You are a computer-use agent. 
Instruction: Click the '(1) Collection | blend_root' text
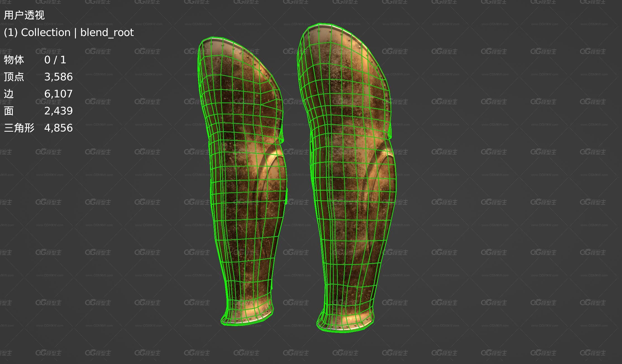[x=69, y=33]
